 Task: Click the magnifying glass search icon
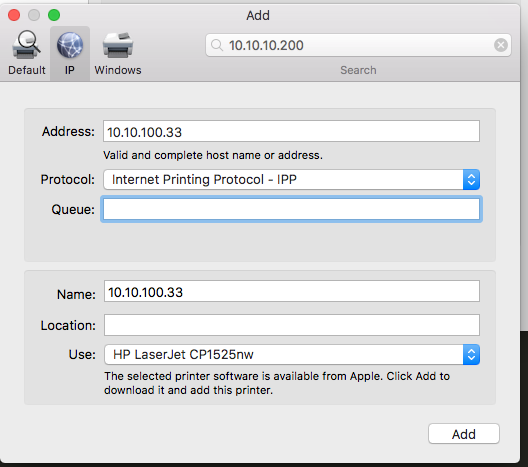pyautogui.click(x=217, y=45)
